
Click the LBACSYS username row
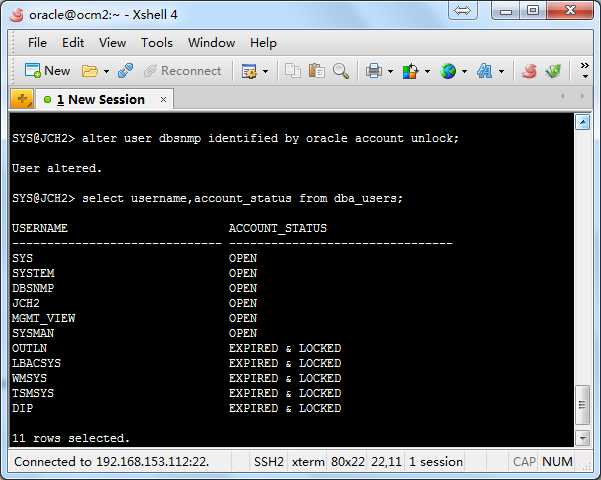[36, 363]
